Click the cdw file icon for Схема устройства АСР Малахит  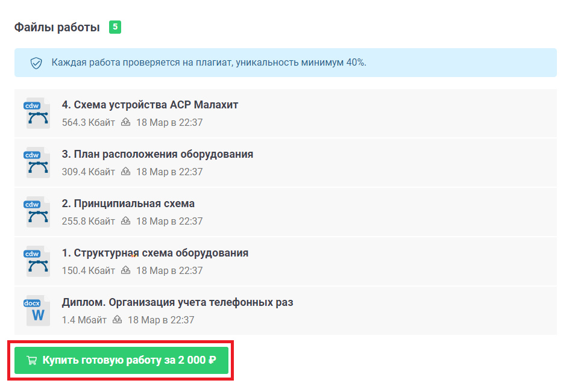tap(38, 113)
